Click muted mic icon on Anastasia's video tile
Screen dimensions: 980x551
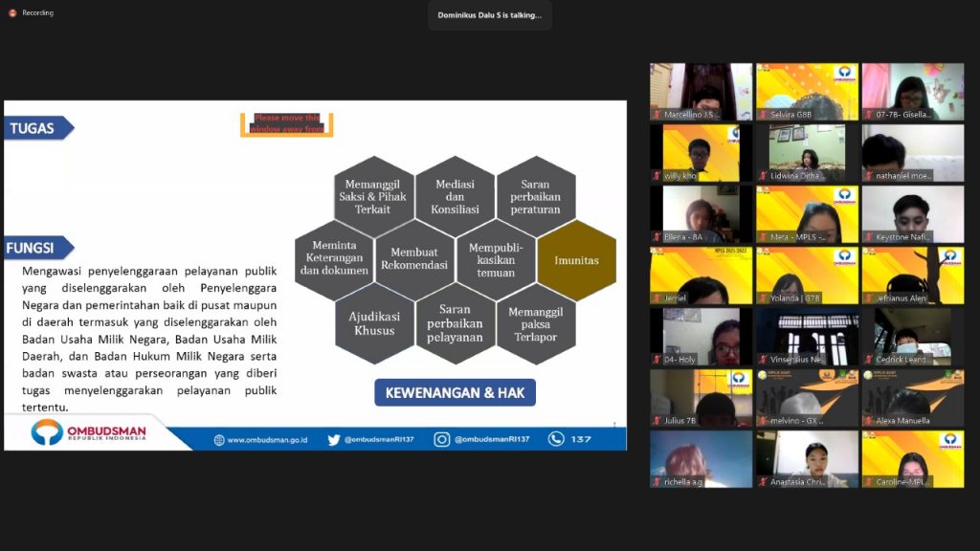763,482
